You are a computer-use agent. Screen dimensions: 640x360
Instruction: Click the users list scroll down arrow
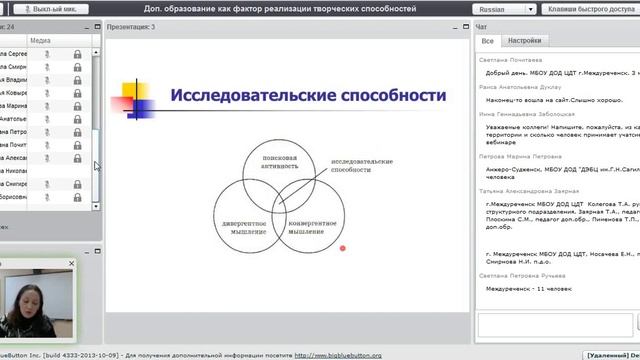tap(96, 207)
